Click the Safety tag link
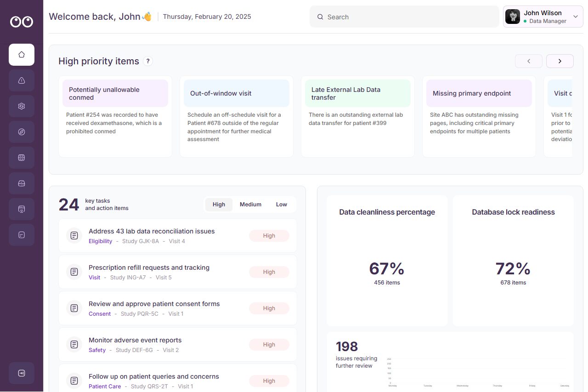The height and width of the screenshot is (392, 588). 97,350
